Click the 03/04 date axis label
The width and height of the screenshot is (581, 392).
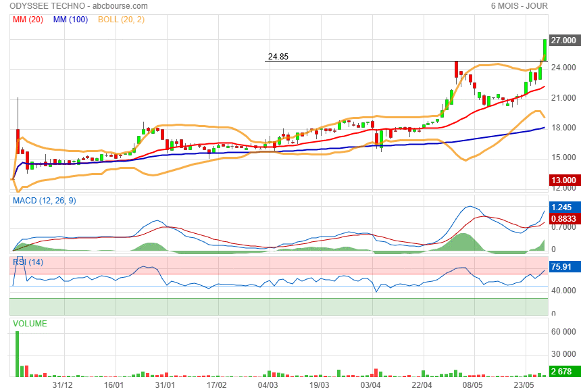coord(370,385)
